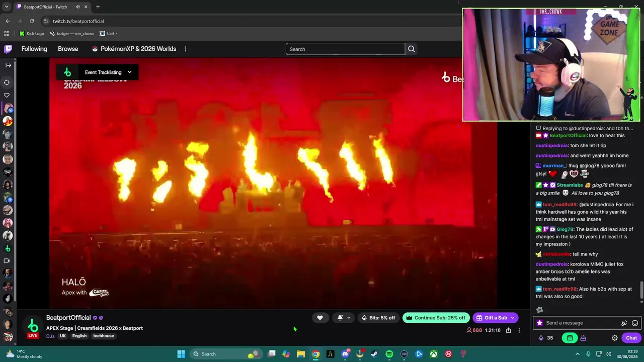The image size is (644, 362).
Task: Select the techhouse tag
Action: pos(104,336)
